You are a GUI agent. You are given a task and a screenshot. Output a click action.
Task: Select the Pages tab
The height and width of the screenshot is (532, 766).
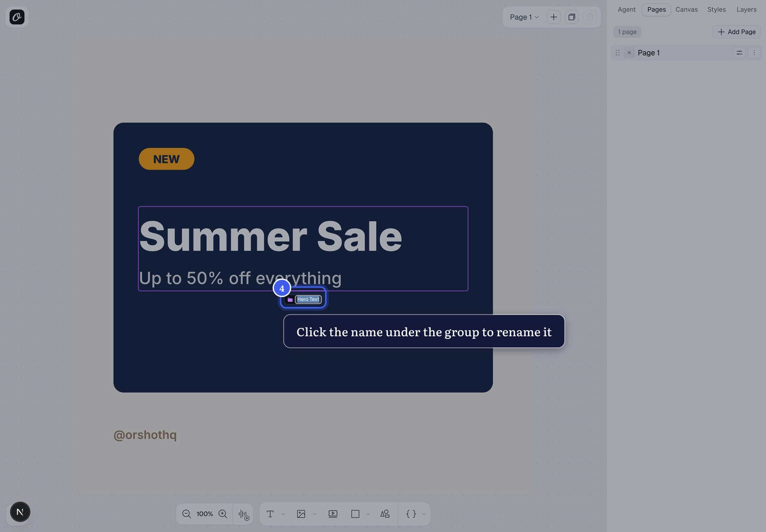tap(656, 10)
